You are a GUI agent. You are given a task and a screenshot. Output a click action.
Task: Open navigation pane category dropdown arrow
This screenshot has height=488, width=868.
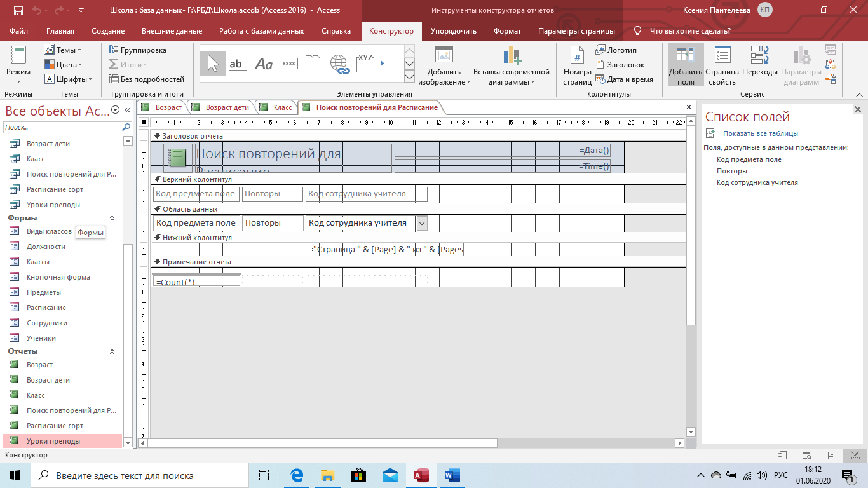pos(115,110)
